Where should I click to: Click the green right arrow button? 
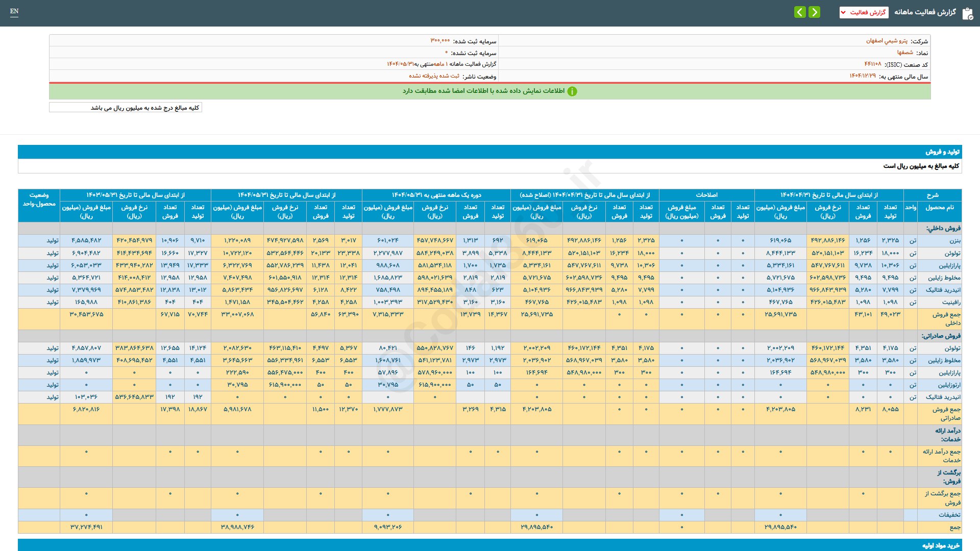[x=815, y=12]
